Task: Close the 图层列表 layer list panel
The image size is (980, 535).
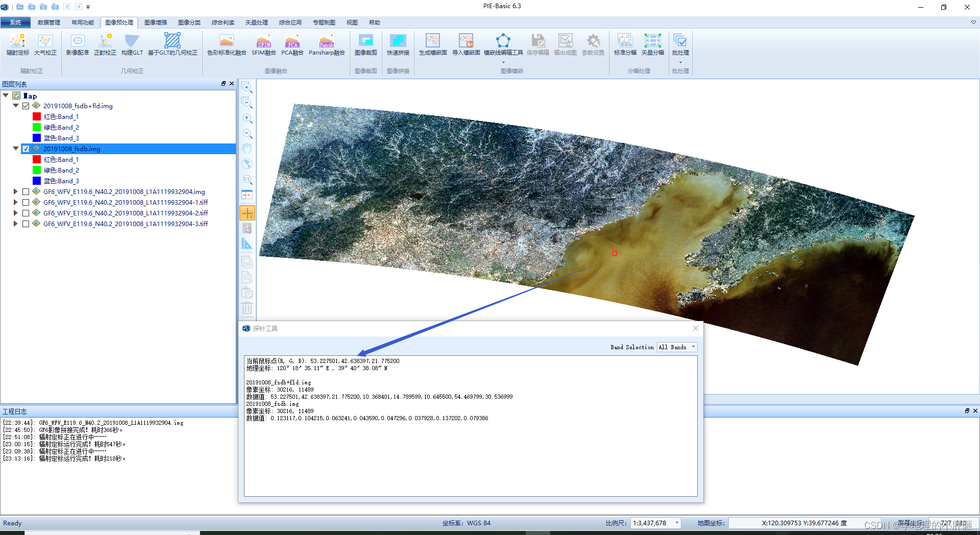Action: pos(232,84)
